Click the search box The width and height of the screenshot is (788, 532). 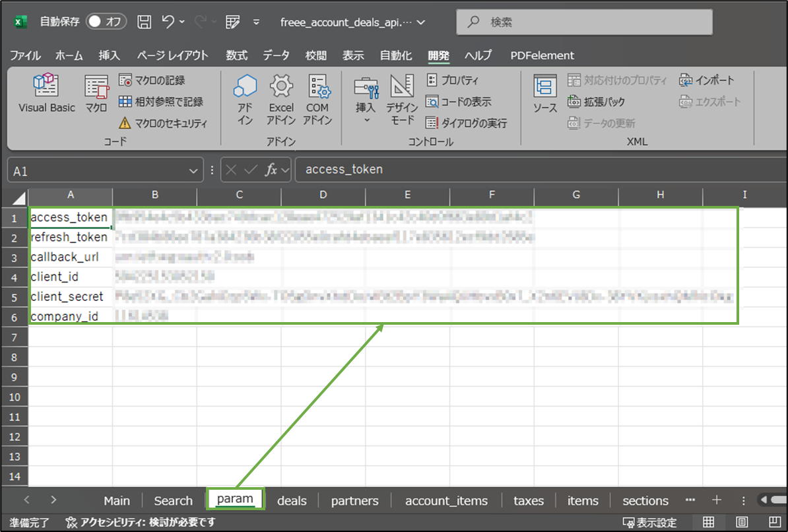584,22
